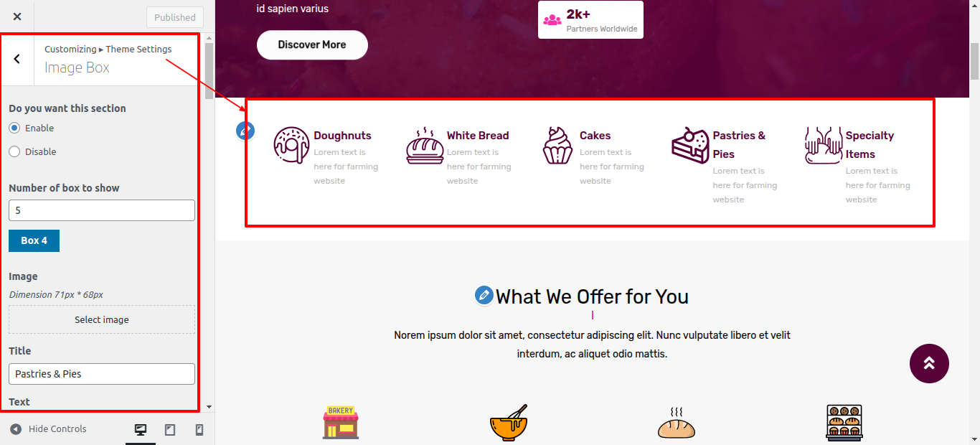
Task: Click the Select image upload button
Action: click(102, 319)
